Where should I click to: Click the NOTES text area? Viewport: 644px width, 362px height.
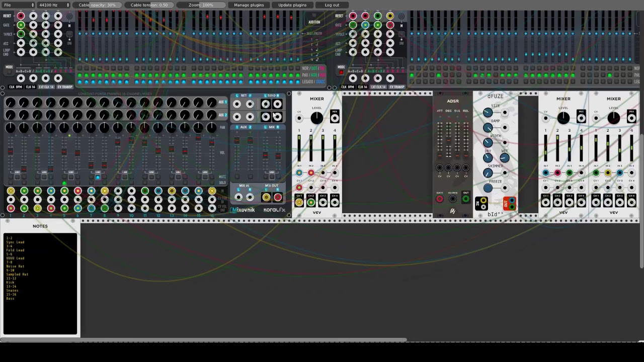tap(40, 284)
